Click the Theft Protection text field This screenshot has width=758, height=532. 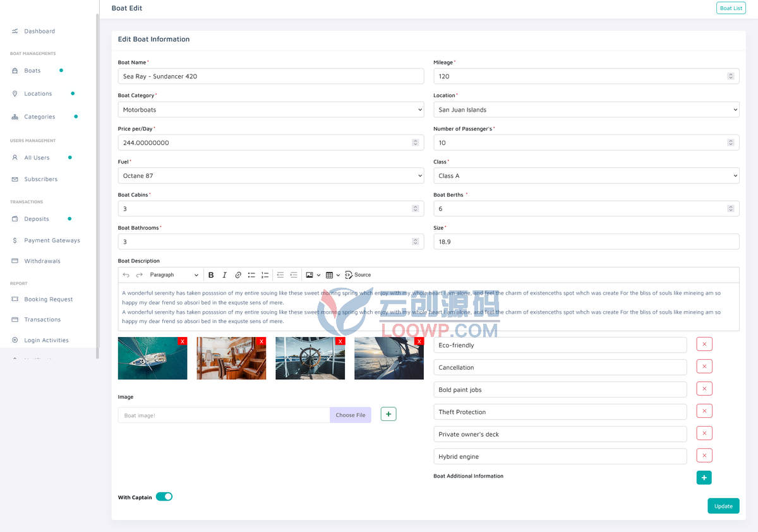point(560,412)
